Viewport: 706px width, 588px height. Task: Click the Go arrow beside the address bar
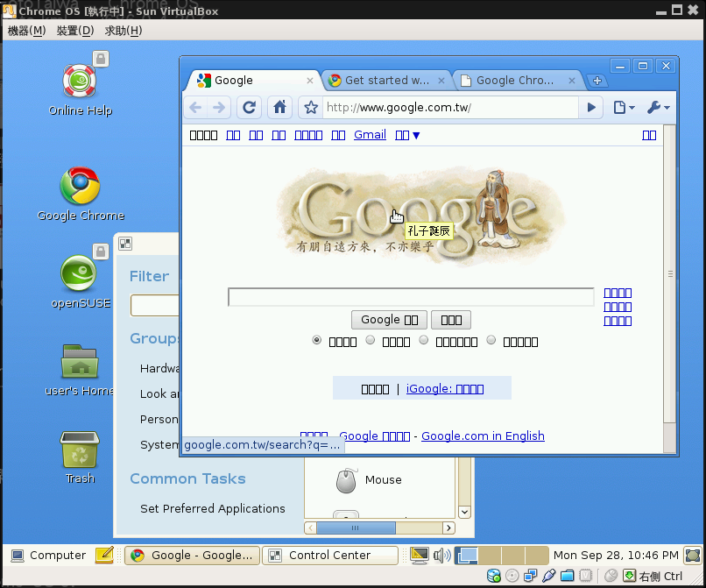(x=591, y=107)
